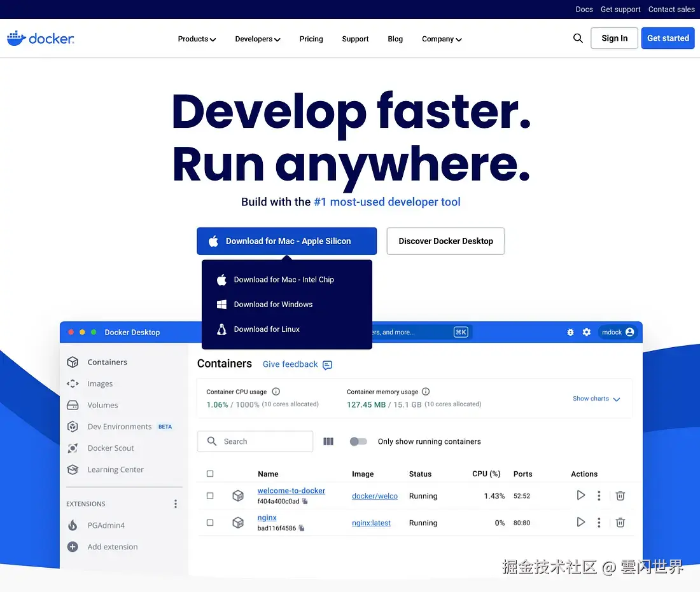Open more actions for nginx container
This screenshot has width=700, height=592.
[x=599, y=522]
